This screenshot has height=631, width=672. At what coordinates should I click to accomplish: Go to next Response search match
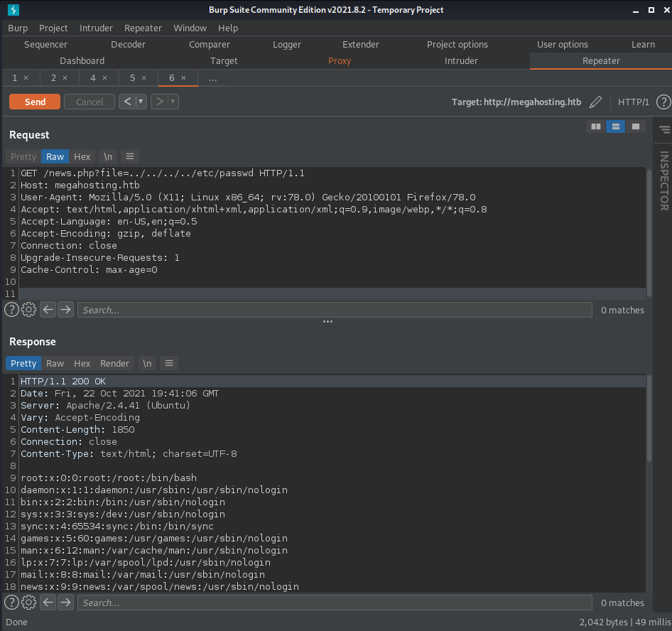[65, 603]
